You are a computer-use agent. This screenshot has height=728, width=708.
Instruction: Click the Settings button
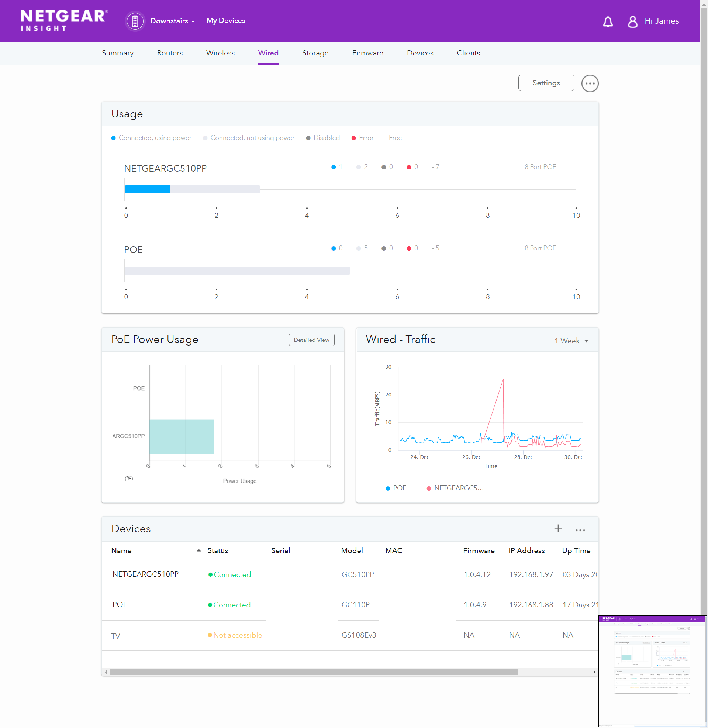click(546, 83)
